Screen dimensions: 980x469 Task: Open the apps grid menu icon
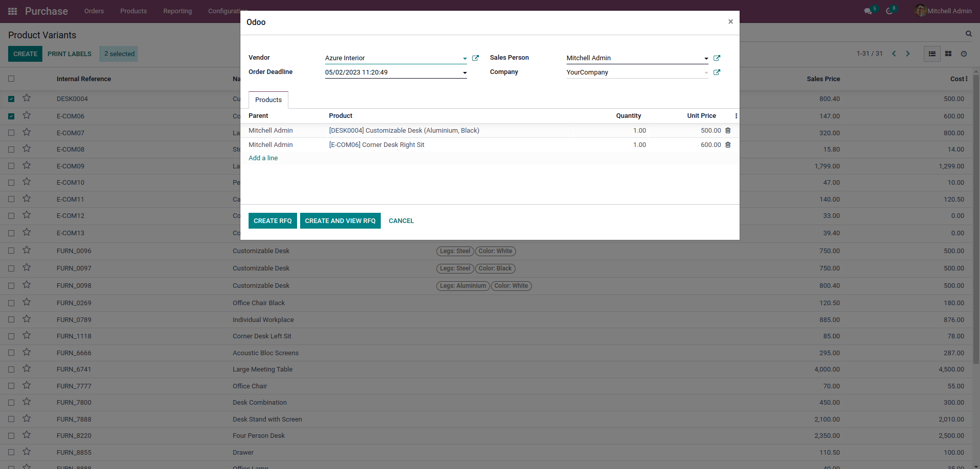[x=13, y=11]
